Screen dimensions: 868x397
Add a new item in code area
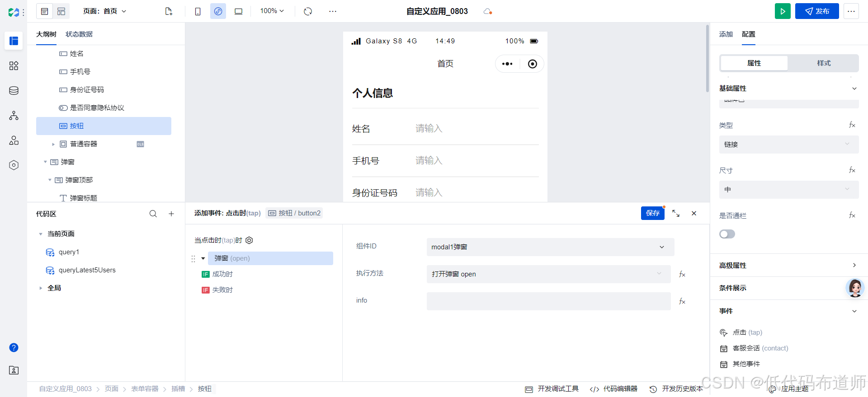pyautogui.click(x=171, y=214)
